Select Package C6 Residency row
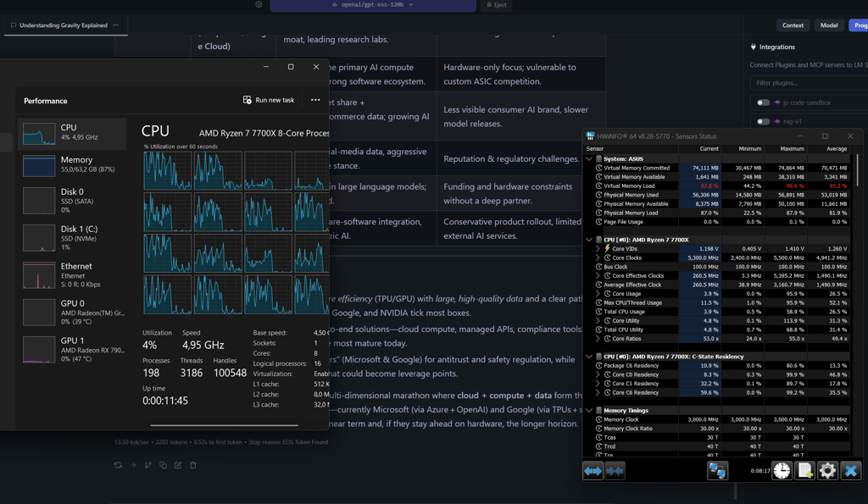This screenshot has height=504, width=868. (717, 366)
